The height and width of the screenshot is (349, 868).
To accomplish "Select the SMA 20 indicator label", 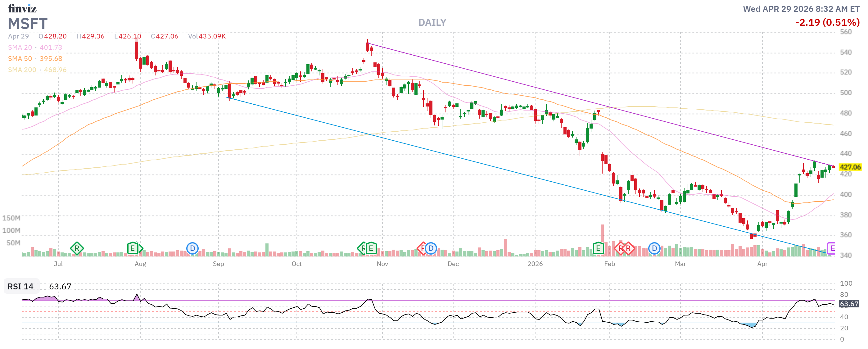I will 20,48.
